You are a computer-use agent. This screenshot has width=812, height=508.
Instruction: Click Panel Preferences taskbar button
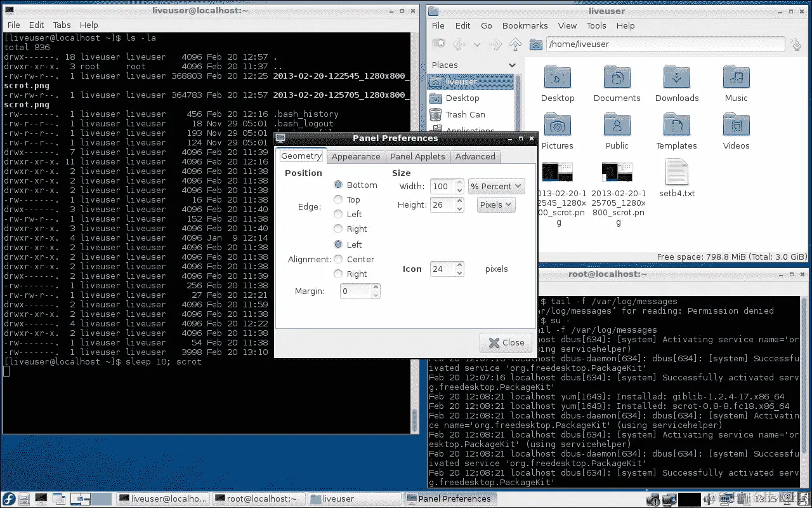click(x=450, y=499)
